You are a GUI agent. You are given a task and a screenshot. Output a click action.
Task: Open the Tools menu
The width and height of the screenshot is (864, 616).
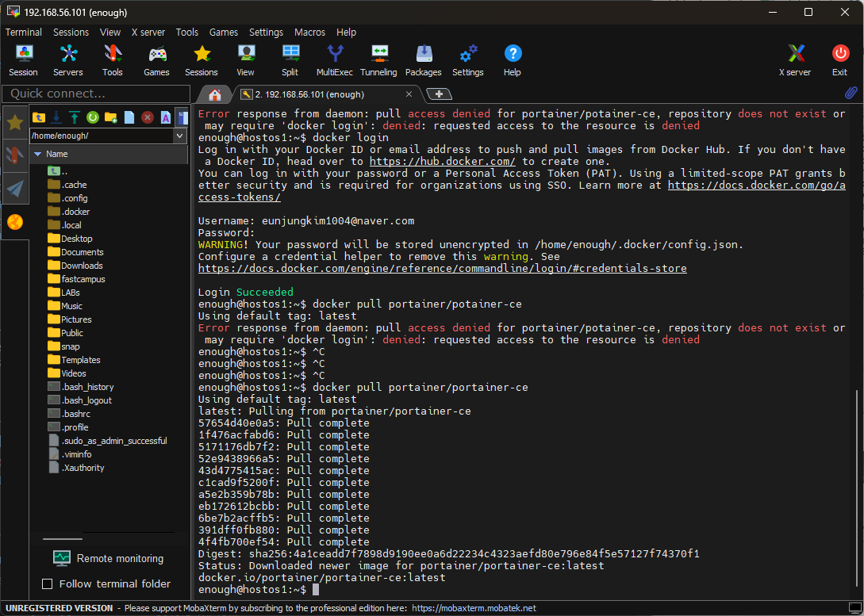[x=186, y=32]
